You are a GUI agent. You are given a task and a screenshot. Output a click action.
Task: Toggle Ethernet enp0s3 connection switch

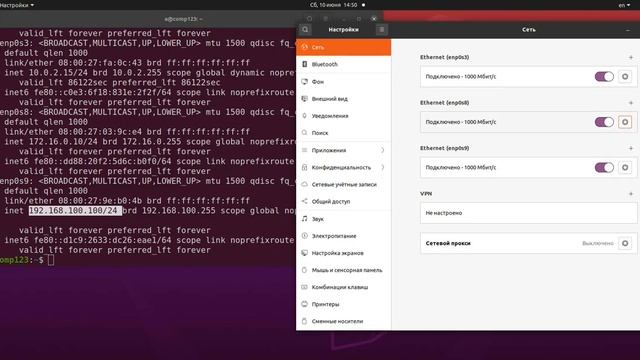(x=604, y=77)
